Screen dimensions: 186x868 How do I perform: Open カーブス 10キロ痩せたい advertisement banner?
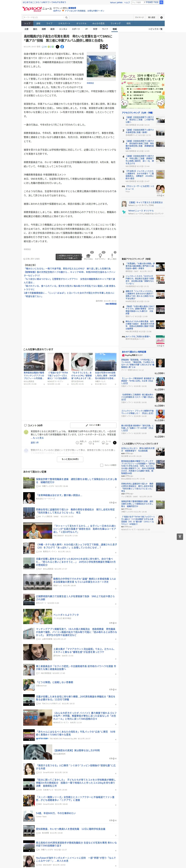(143, 90)
